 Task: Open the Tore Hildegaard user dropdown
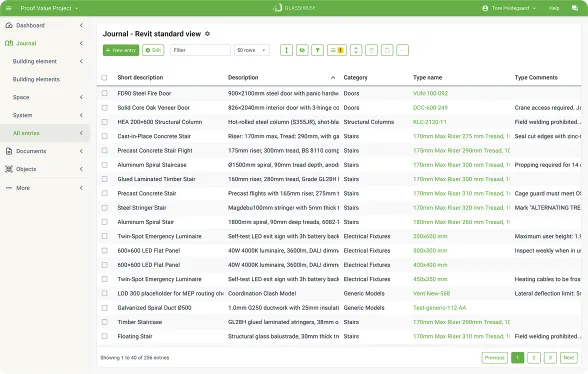513,8
